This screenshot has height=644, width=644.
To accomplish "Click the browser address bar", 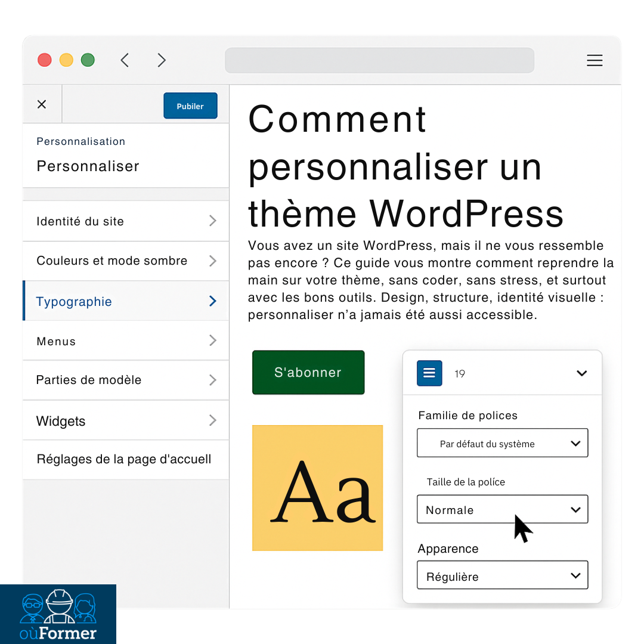I will click(x=379, y=60).
